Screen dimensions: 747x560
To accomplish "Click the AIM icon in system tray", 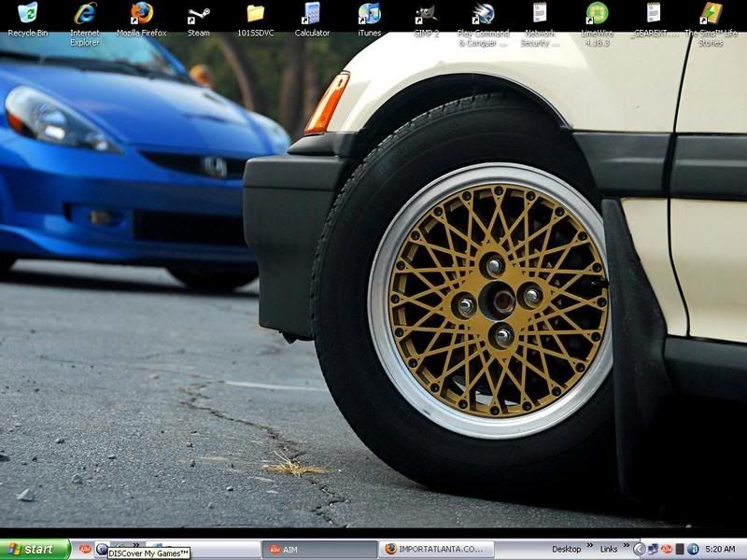I will coord(667,549).
